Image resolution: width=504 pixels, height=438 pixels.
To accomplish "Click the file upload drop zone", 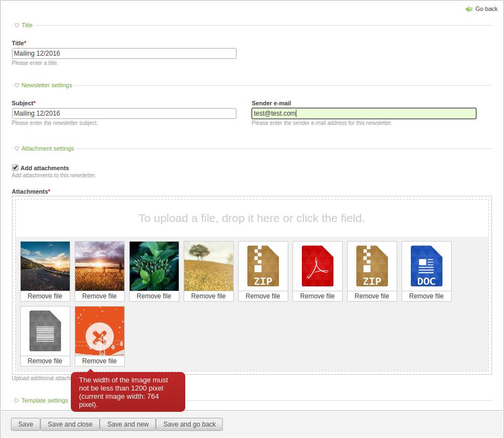I will click(252, 218).
